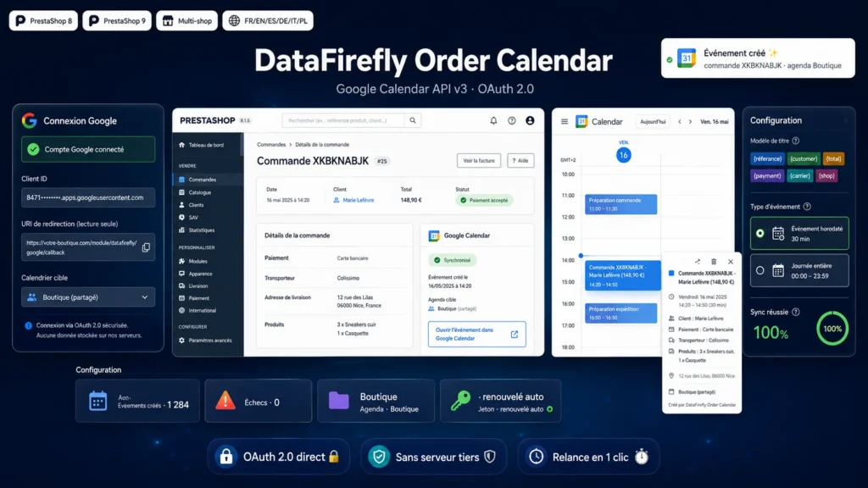This screenshot has height=488, width=868.
Task: Click the 100% sync progress ring
Action: [832, 329]
